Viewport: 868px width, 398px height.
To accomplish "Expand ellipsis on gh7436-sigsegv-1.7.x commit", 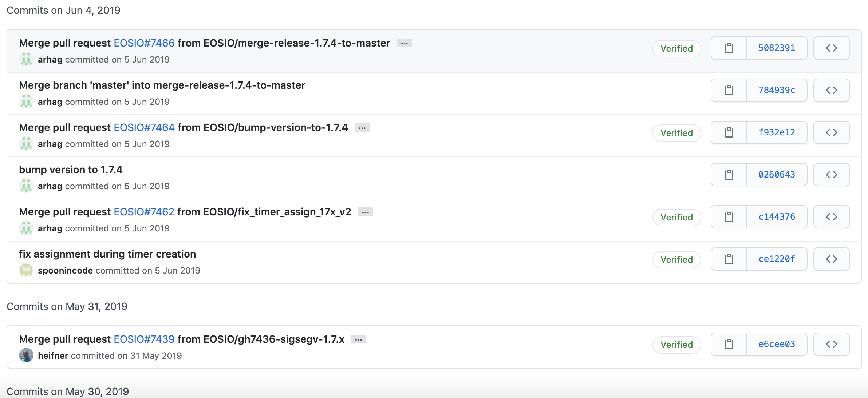I will click(358, 339).
